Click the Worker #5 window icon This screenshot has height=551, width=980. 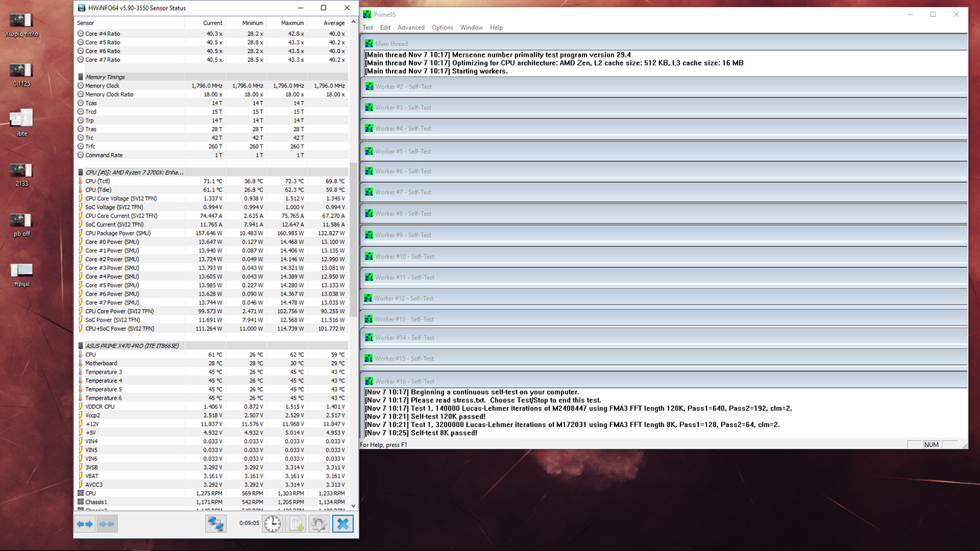[x=369, y=151]
